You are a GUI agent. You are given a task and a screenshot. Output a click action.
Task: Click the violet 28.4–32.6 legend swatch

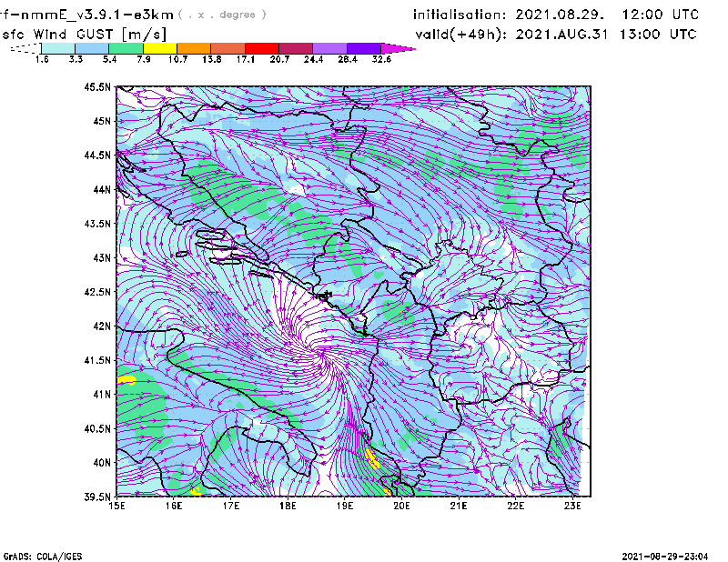364,48
